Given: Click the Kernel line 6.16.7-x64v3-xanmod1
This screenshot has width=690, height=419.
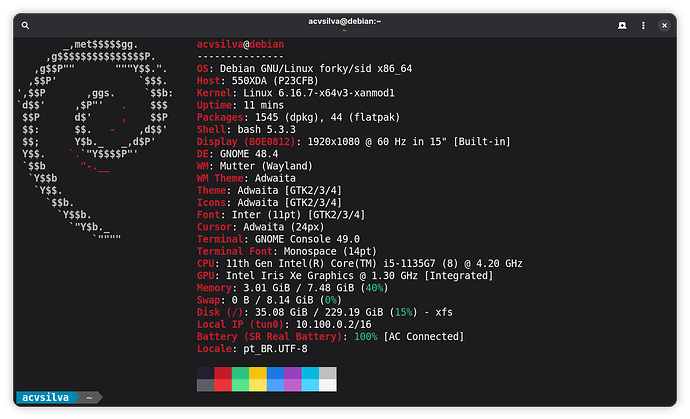Looking at the screenshot, I should point(296,93).
